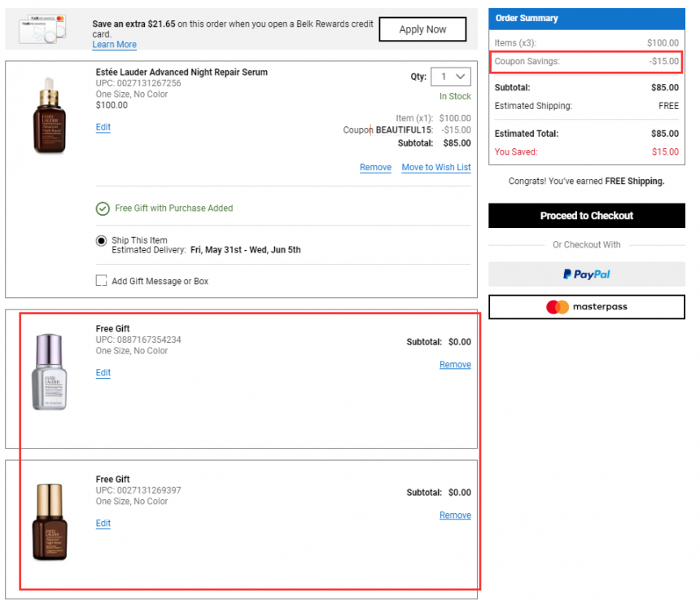Select the Ship This Item radio button
This screenshot has width=700, height=614.
pos(102,241)
